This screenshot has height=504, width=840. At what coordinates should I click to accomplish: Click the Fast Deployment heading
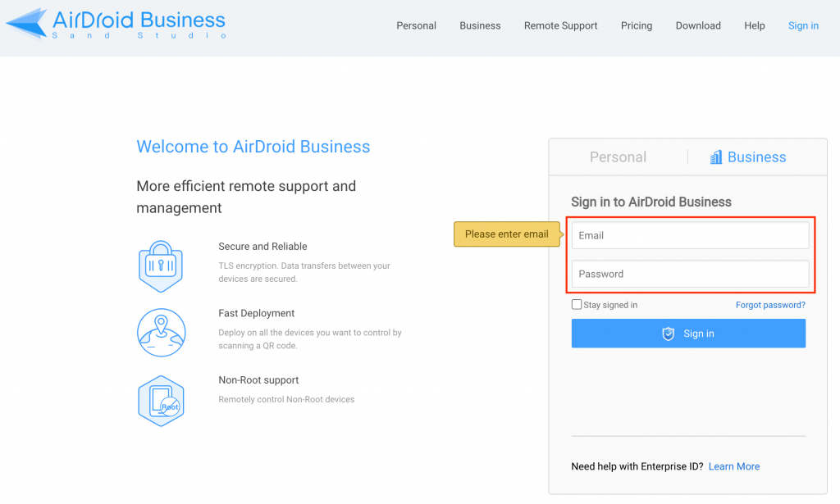point(256,314)
